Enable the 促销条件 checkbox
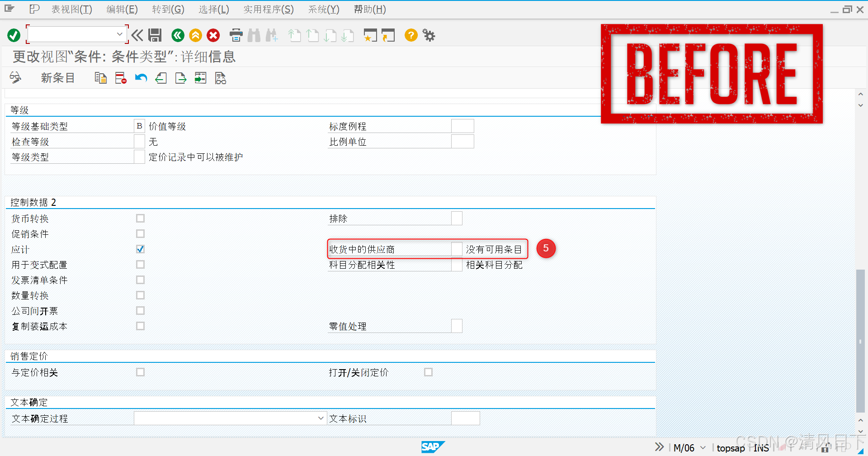 tap(140, 233)
